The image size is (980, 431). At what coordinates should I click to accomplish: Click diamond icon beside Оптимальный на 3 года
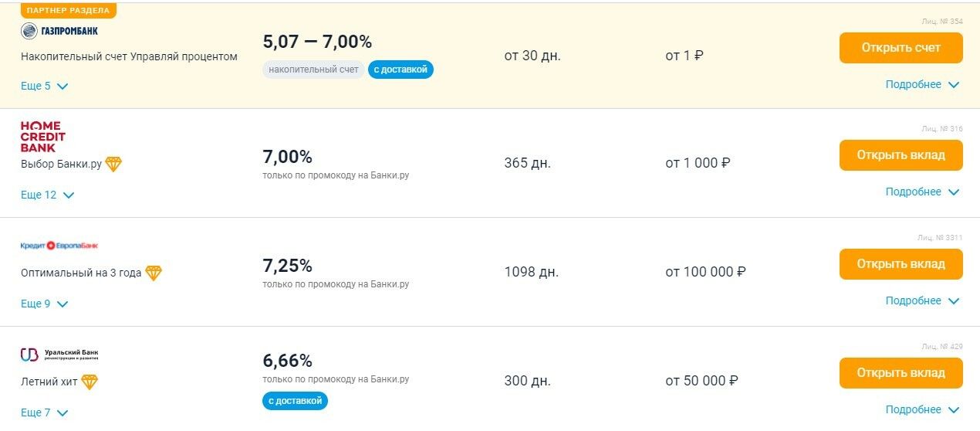point(154,273)
